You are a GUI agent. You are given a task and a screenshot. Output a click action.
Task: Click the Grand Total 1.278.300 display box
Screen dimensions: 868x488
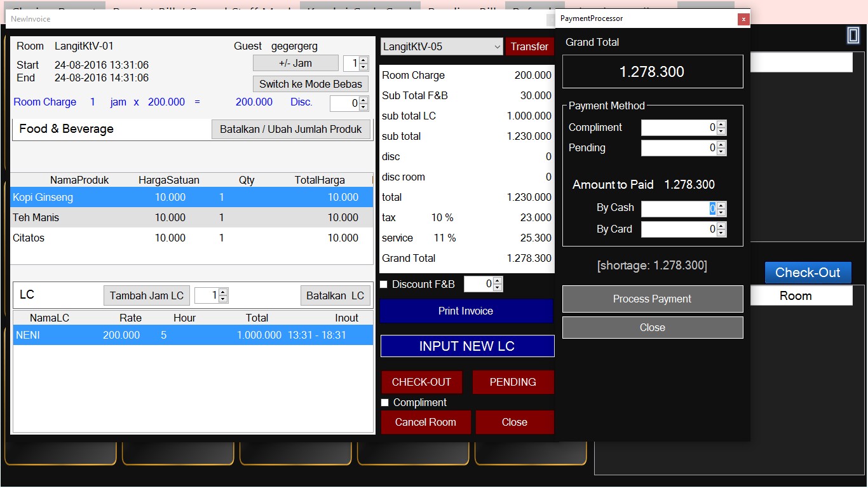(653, 72)
